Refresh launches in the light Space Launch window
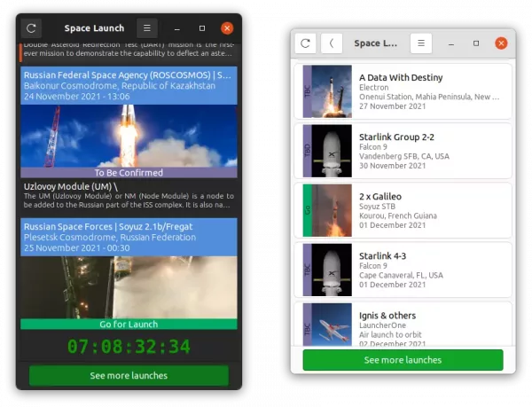 (x=305, y=43)
